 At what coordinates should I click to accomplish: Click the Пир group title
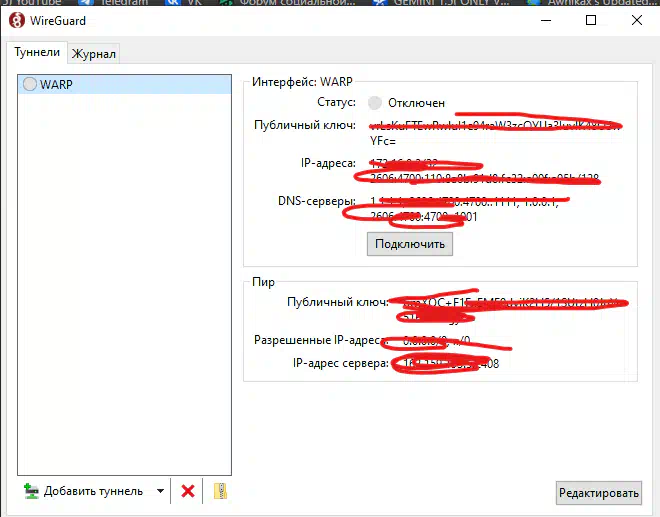pyautogui.click(x=263, y=282)
